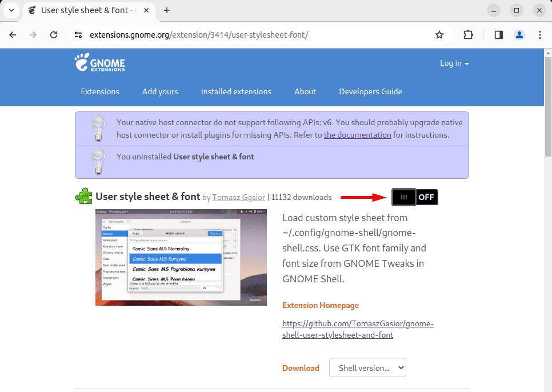
Task: Open site information icon in address bar
Action: coord(78,35)
